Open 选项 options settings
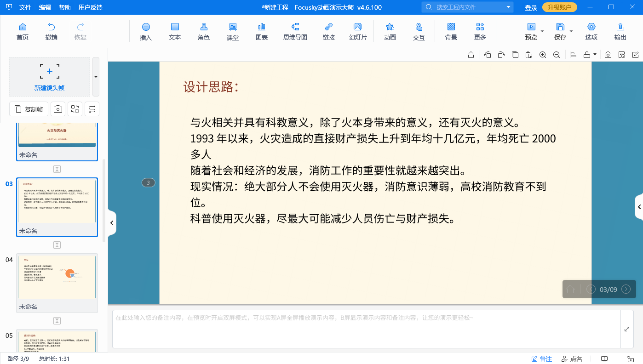643x364 pixels. point(591,31)
